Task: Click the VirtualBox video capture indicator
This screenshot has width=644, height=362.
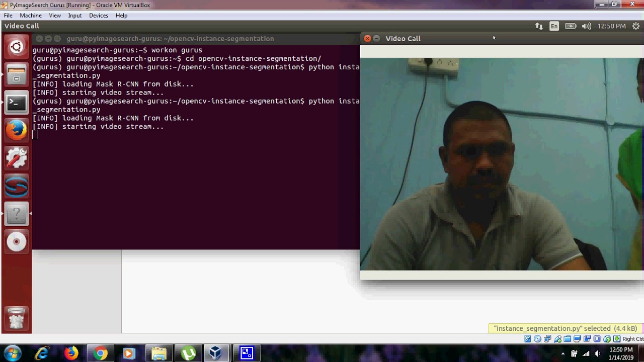Action: [x=587, y=339]
